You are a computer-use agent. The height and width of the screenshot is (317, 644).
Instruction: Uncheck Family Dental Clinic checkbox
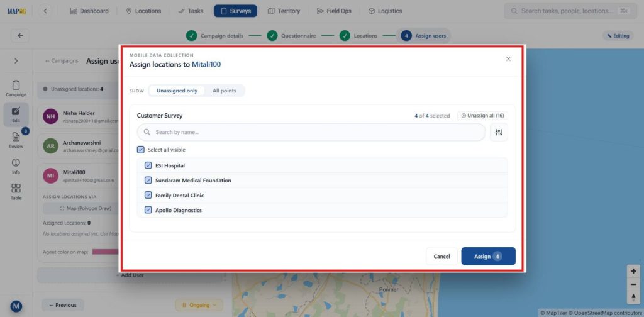coord(148,196)
